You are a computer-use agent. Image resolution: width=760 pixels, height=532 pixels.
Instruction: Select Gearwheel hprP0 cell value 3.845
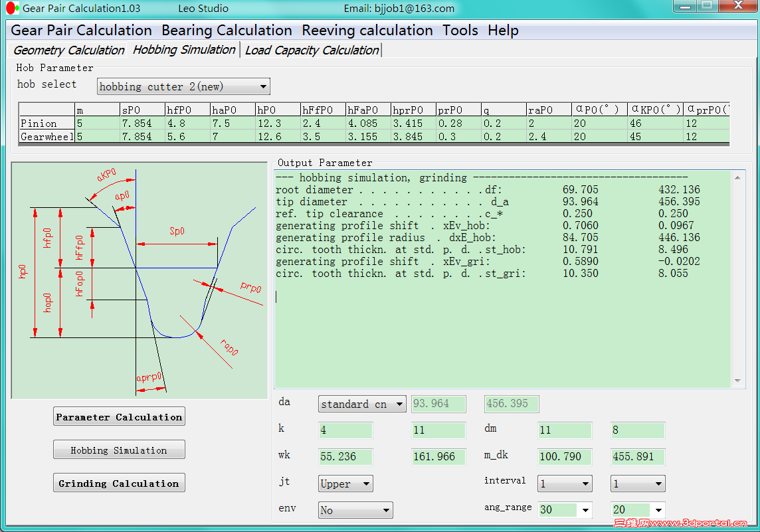point(413,137)
